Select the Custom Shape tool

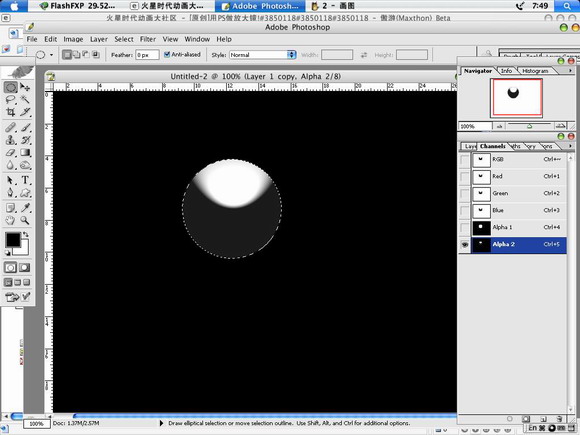click(25, 193)
